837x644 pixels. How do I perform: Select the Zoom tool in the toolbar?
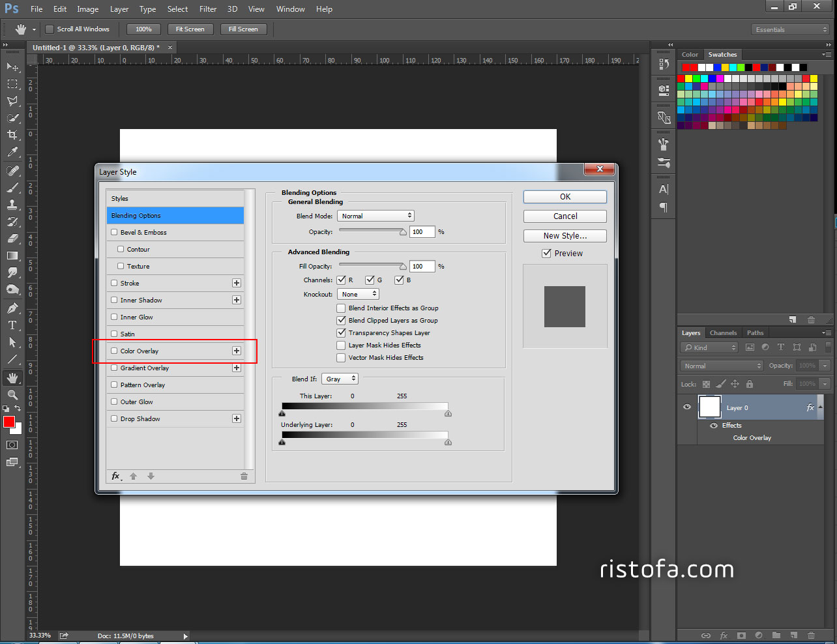pyautogui.click(x=12, y=394)
